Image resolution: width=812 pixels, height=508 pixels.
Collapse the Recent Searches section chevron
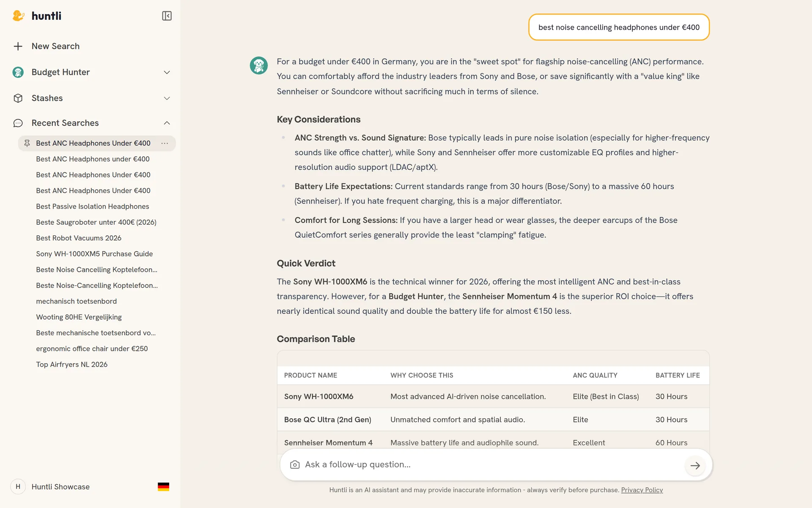pyautogui.click(x=167, y=123)
